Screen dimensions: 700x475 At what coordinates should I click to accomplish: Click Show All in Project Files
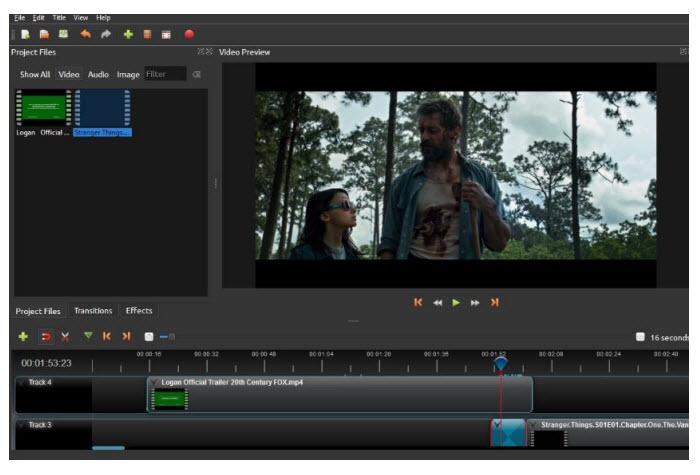click(35, 74)
